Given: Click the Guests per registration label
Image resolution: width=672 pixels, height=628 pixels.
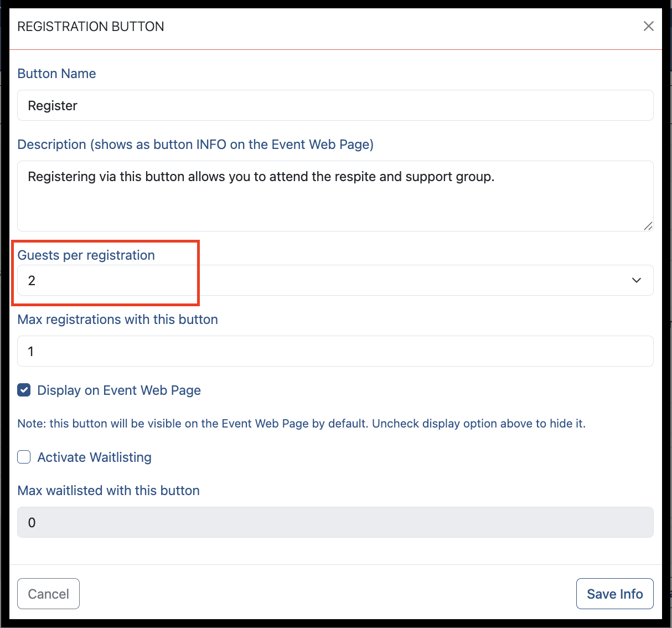Looking at the screenshot, I should click(x=86, y=255).
